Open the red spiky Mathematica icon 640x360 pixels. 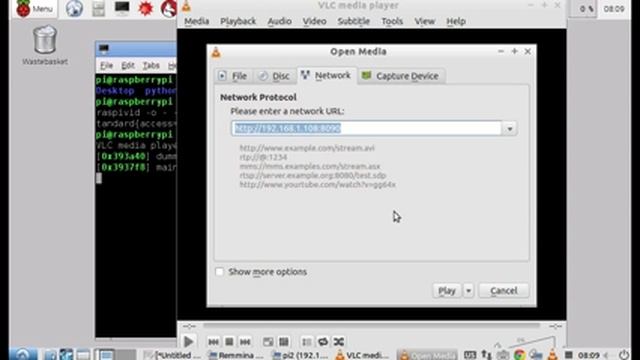[145, 9]
